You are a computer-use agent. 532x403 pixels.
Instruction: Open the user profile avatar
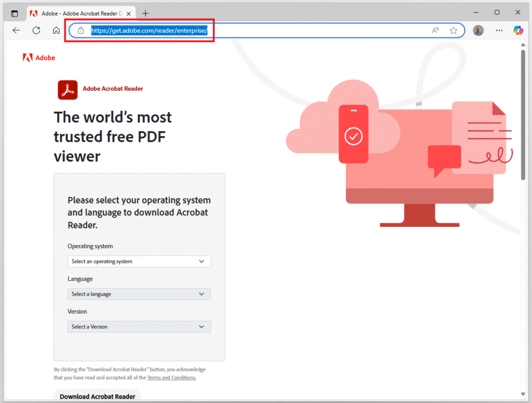coord(478,30)
